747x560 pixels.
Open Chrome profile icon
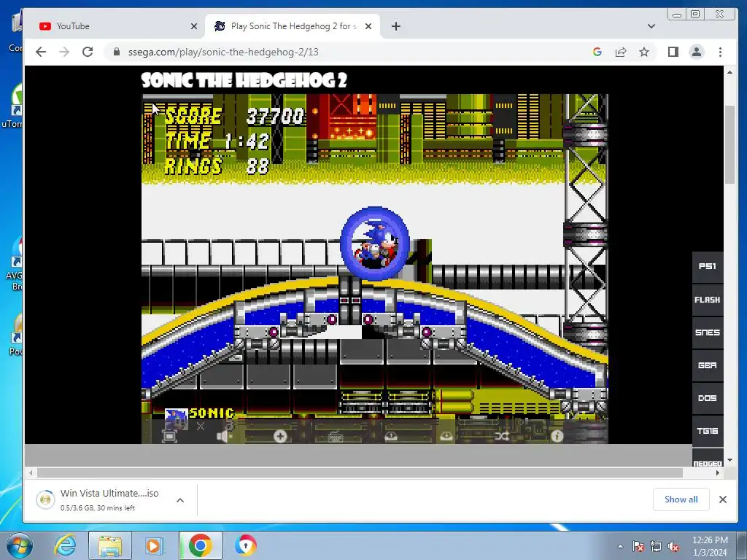(x=697, y=52)
